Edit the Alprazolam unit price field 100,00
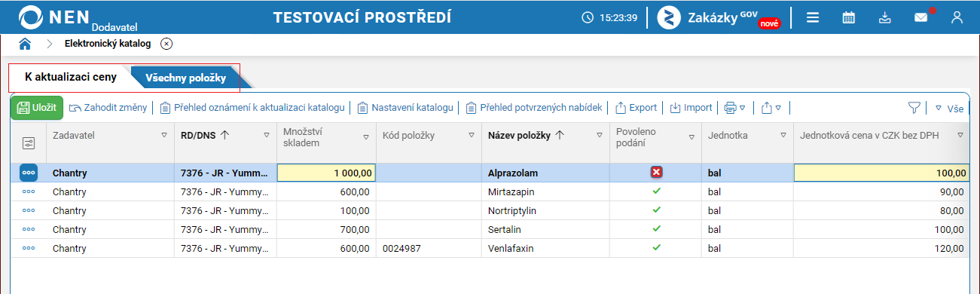980x294 pixels. pos(881,173)
